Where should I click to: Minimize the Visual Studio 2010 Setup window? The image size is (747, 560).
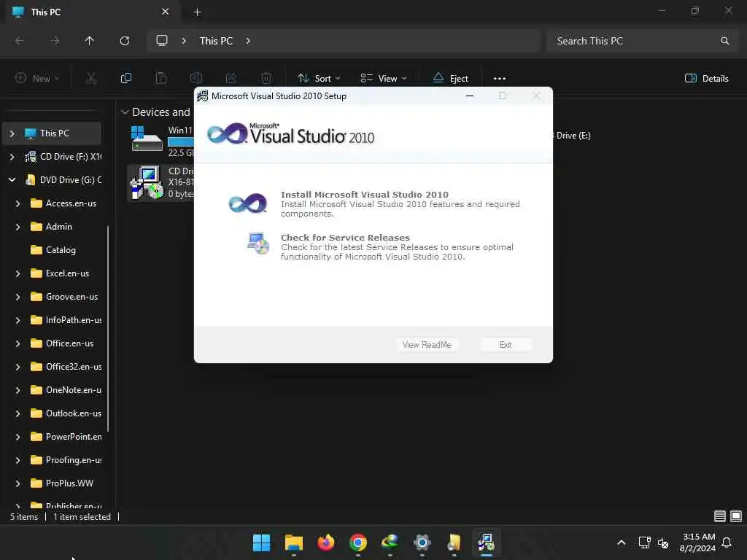[x=470, y=96]
